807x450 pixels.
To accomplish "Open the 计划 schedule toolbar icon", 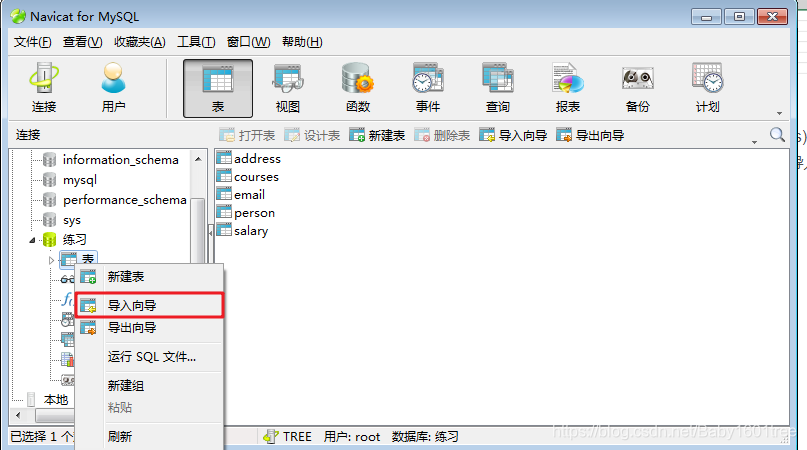I will click(x=708, y=88).
